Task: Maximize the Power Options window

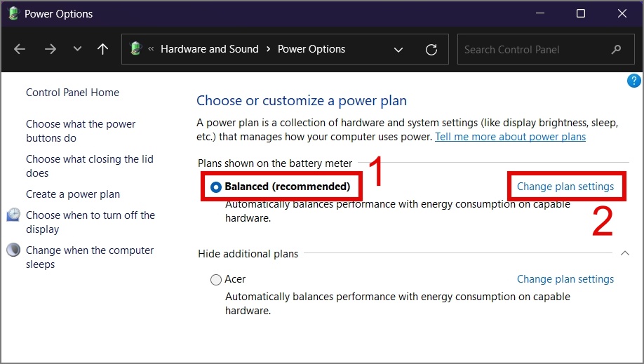Action: [581, 13]
